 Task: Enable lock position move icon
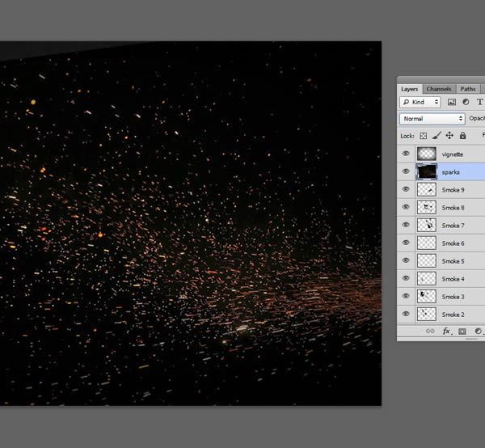[449, 136]
